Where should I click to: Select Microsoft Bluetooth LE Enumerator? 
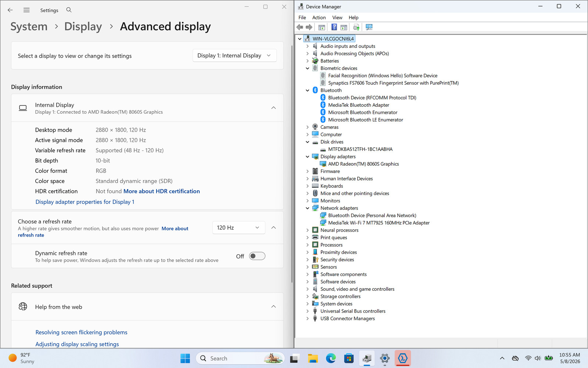point(366,120)
